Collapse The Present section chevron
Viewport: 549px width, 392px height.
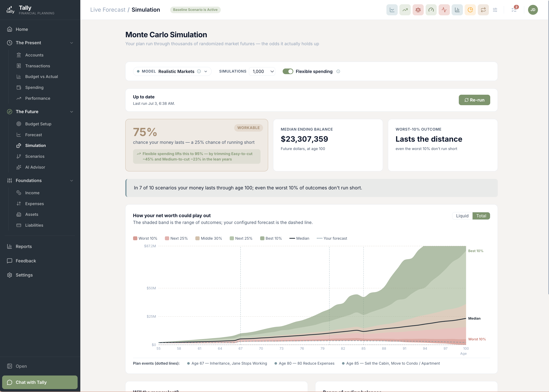point(71,43)
